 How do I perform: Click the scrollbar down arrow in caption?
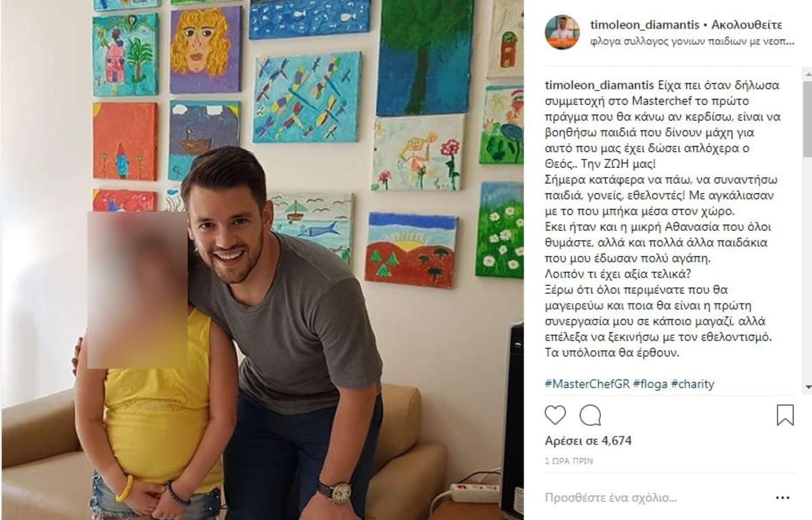tap(807, 387)
